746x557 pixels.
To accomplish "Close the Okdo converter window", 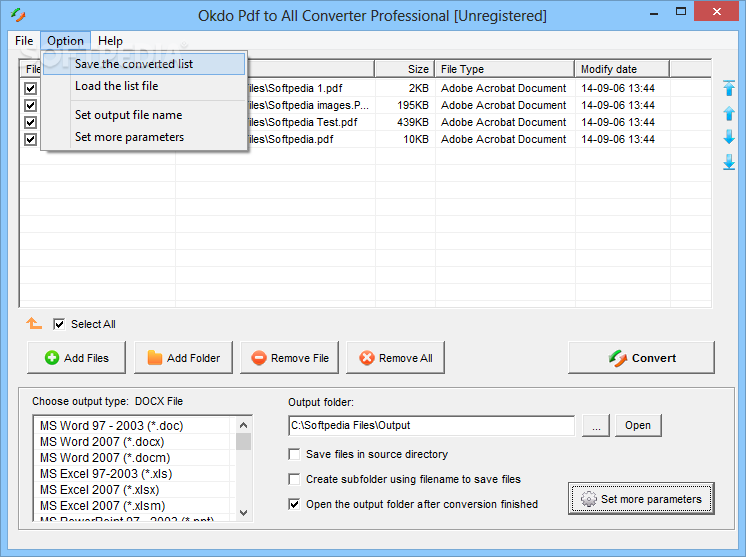I will [x=717, y=12].
